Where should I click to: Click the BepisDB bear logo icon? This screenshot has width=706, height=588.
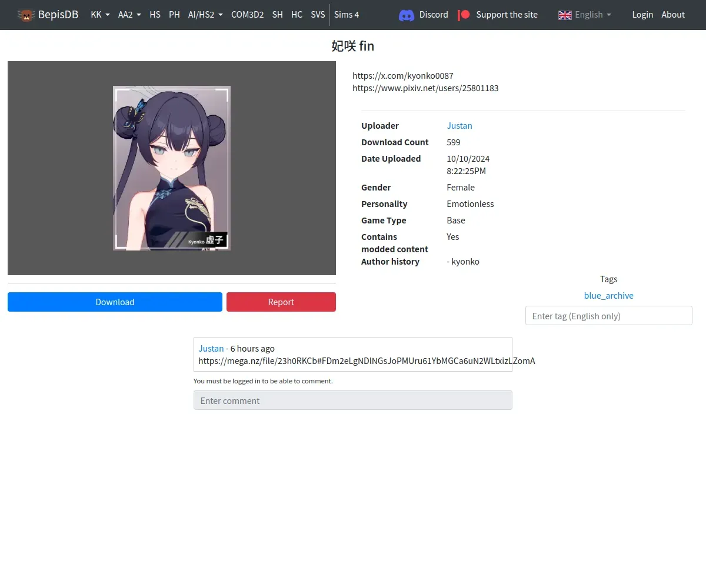[x=26, y=15]
